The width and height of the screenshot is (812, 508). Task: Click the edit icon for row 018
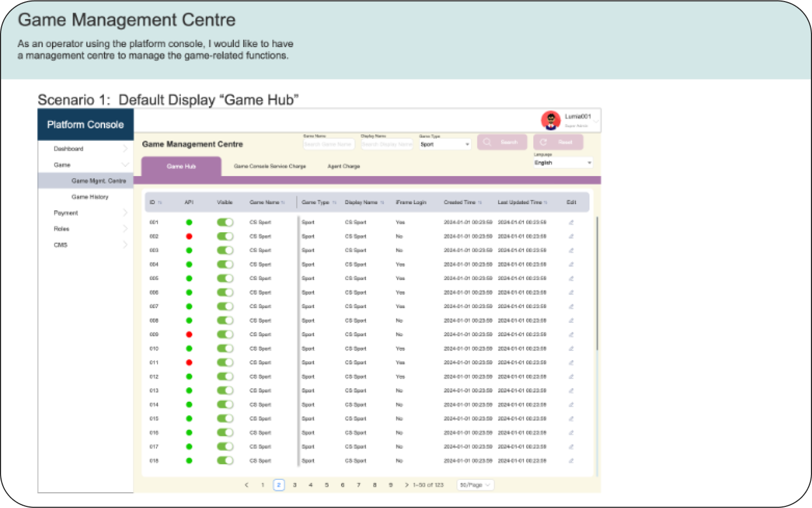pyautogui.click(x=571, y=461)
